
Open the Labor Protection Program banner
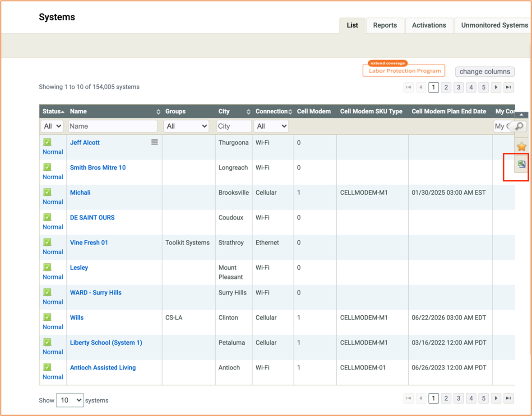click(404, 69)
